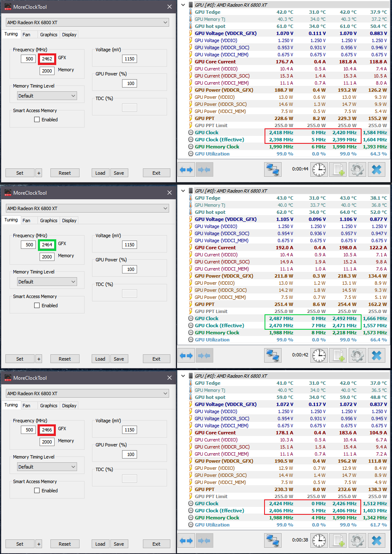
Task: Select the GPU PPT value 251.4 W
Action: click(284, 304)
